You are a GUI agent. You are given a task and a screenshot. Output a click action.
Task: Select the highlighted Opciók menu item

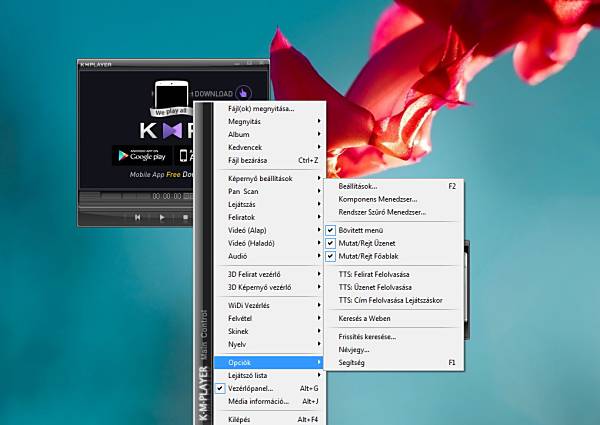pos(269,362)
